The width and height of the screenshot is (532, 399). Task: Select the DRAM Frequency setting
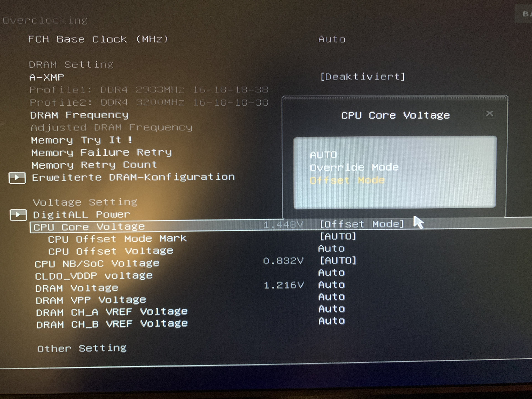[79, 115]
